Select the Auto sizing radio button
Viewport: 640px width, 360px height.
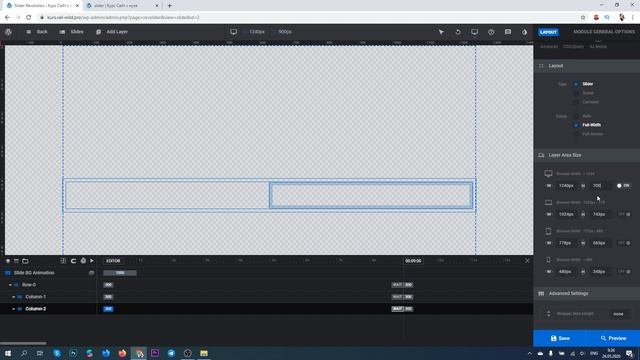(x=576, y=116)
